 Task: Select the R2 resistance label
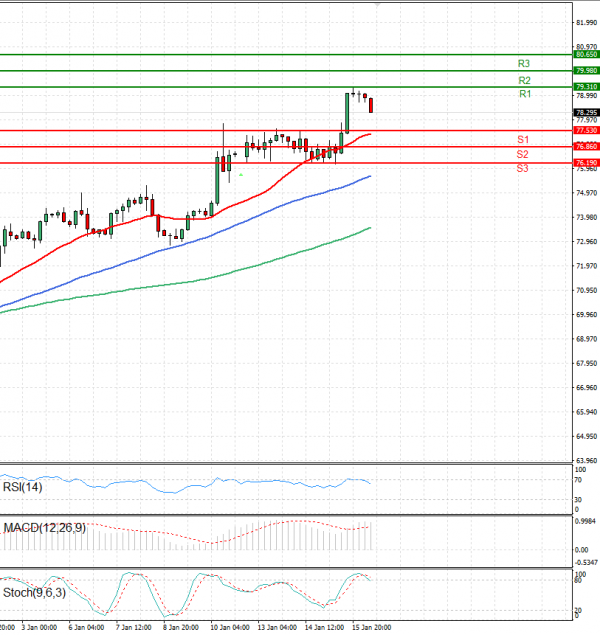[524, 79]
